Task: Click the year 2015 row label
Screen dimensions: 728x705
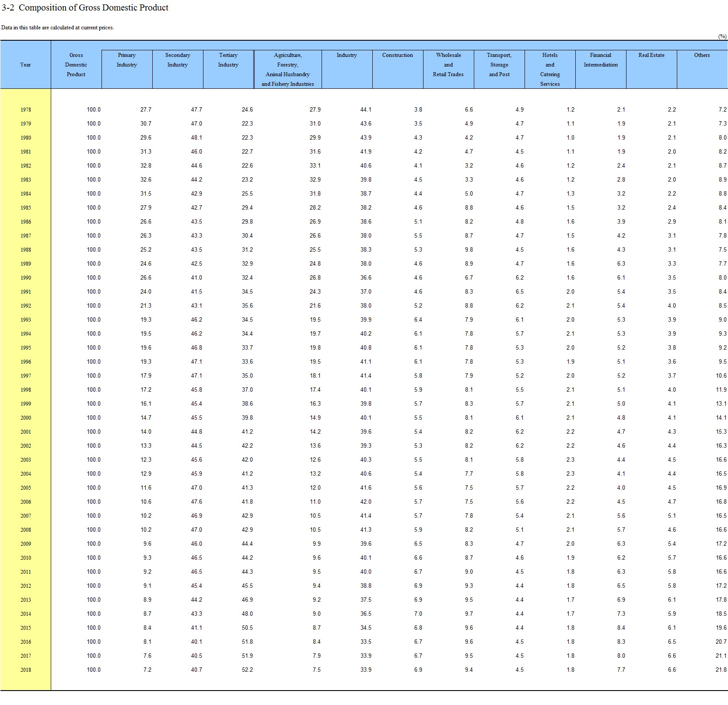Action: click(26, 628)
